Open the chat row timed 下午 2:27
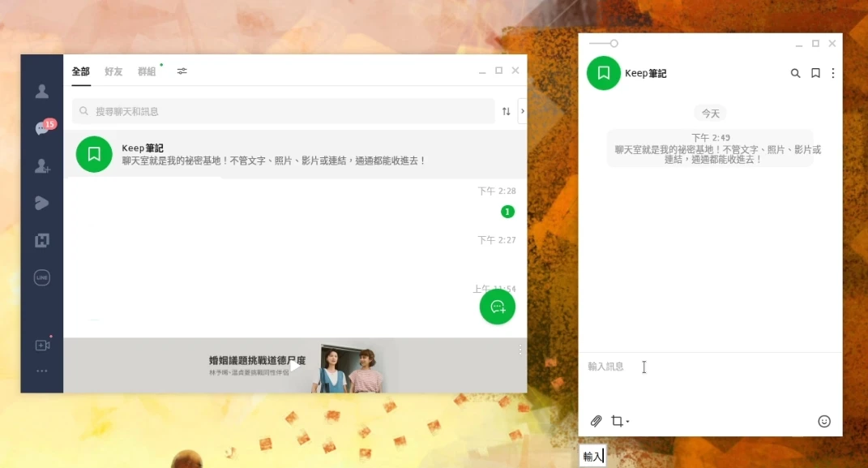 pos(295,251)
